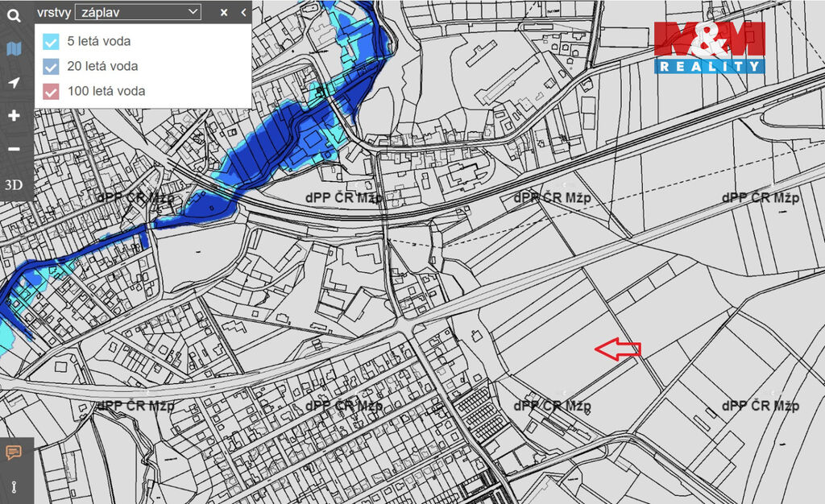825x504 pixels.
Task: Collapse the layers panel with left chevron
Action: pyautogui.click(x=243, y=12)
